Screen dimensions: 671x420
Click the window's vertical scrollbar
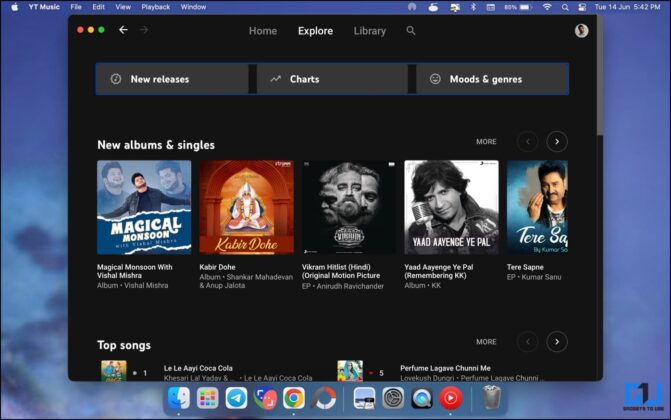(600, 77)
